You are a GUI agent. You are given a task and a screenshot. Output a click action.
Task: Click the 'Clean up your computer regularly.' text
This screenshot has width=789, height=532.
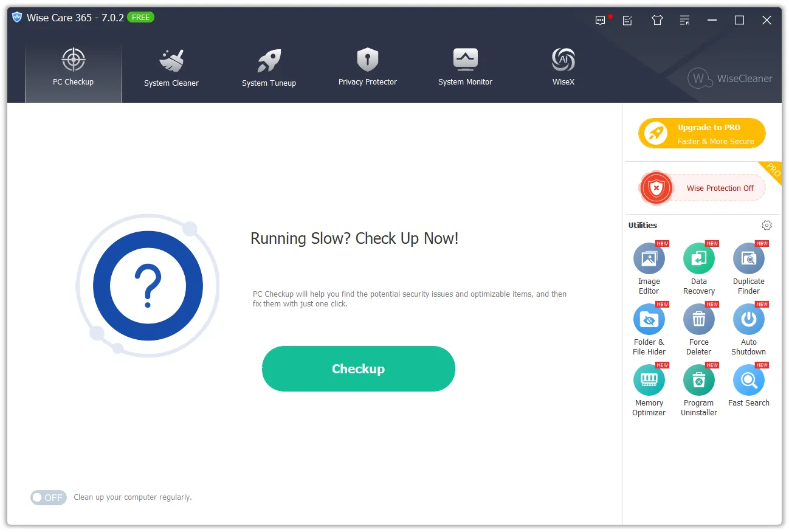(133, 497)
